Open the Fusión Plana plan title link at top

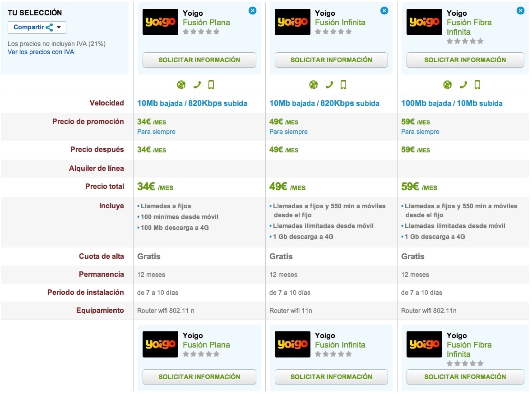pos(206,23)
